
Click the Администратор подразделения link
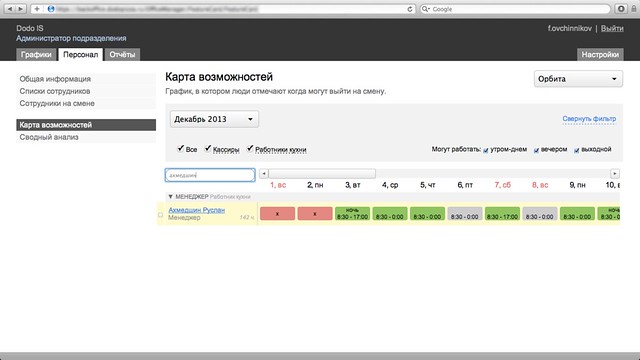pos(71,38)
